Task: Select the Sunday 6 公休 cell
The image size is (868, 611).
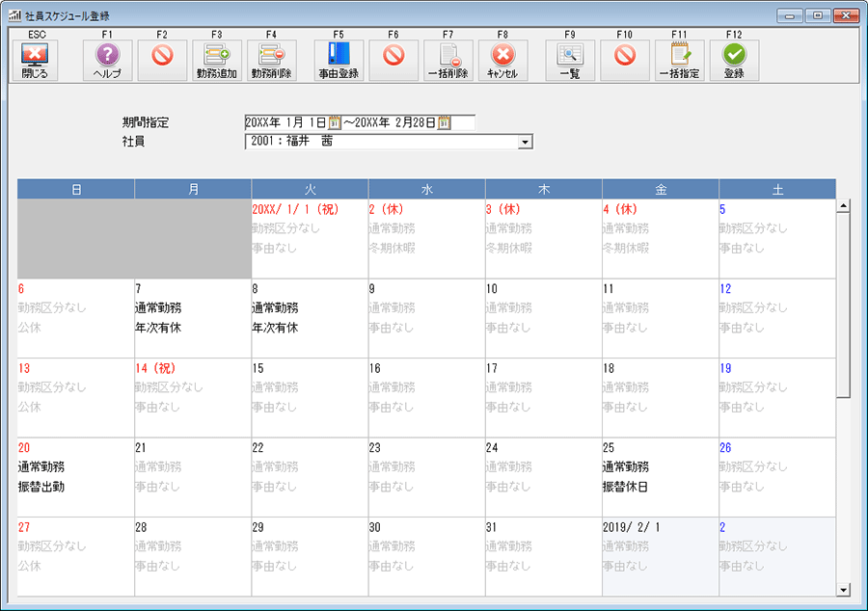Action: pyautogui.click(x=76, y=318)
